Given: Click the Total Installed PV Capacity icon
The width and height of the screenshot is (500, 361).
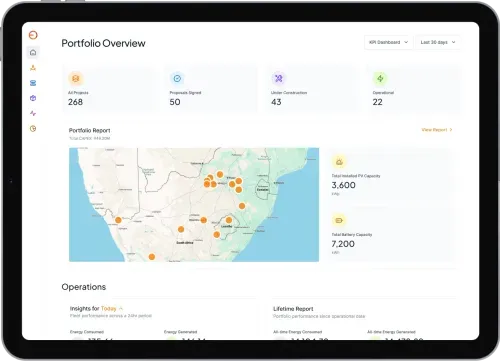Looking at the screenshot, I should [x=339, y=162].
